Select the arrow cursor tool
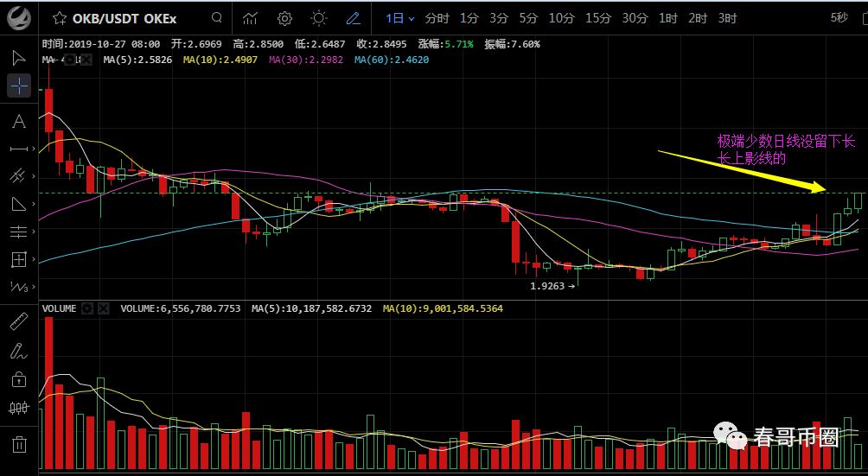The width and height of the screenshot is (868, 476). (x=19, y=58)
